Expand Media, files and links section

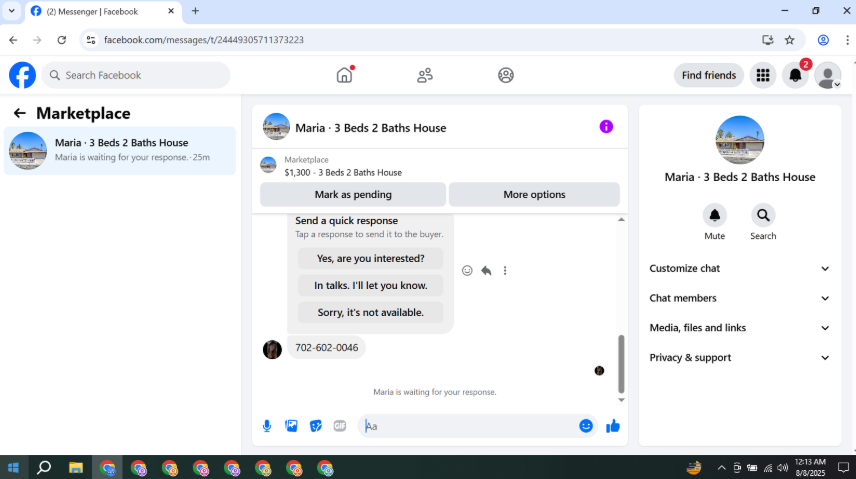pyautogui.click(x=740, y=328)
